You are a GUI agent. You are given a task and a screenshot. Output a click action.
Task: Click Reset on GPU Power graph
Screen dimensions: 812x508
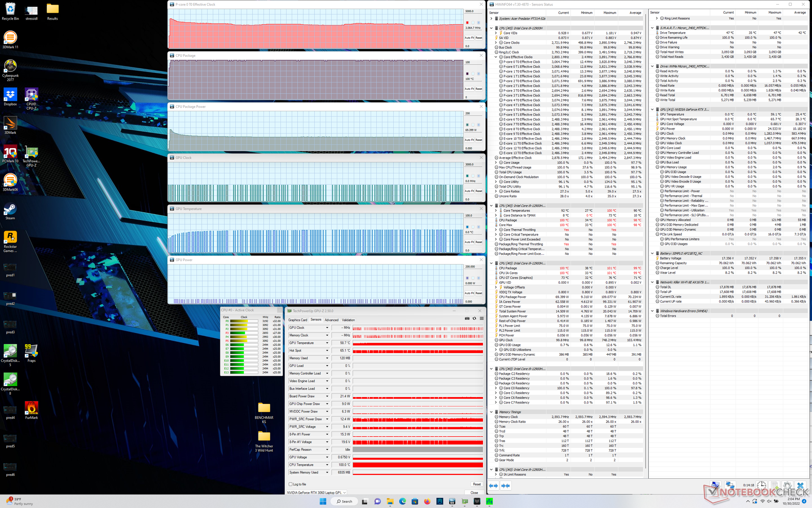[x=479, y=293]
